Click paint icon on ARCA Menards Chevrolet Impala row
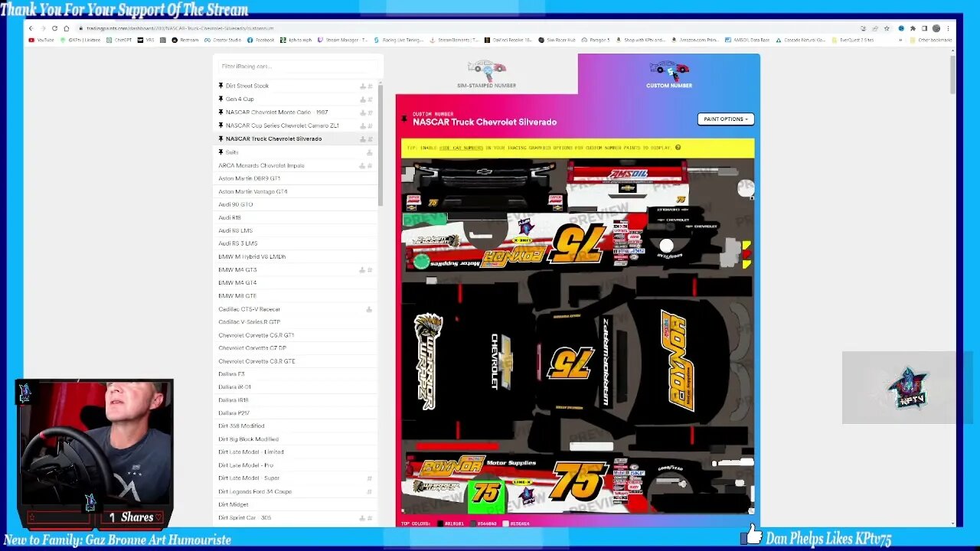This screenshot has height=551, width=980. pos(363,165)
